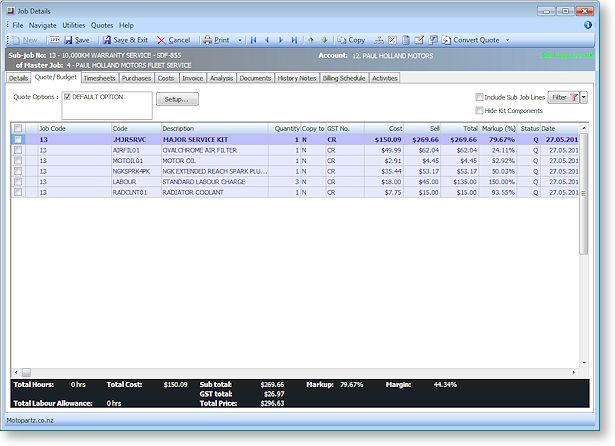Click the Setup... button
The width and height of the screenshot is (615, 446).
(x=177, y=99)
